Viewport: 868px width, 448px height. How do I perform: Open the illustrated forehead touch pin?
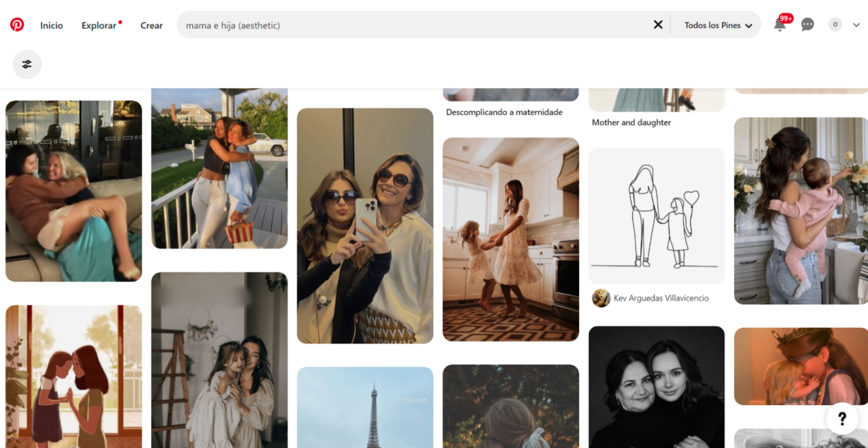[74, 376]
